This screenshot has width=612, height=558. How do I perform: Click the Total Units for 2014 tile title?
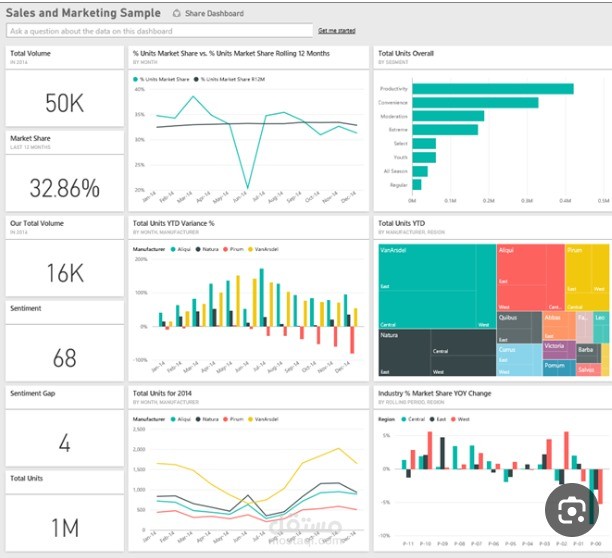(162, 393)
